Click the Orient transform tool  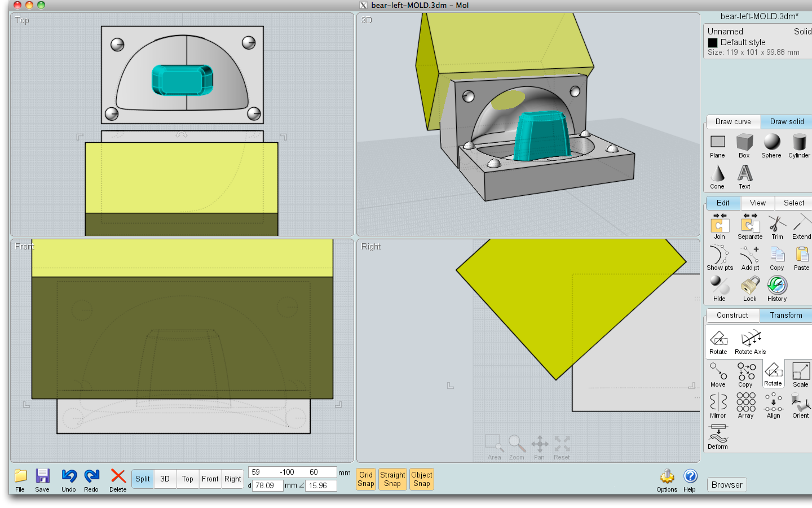point(800,406)
